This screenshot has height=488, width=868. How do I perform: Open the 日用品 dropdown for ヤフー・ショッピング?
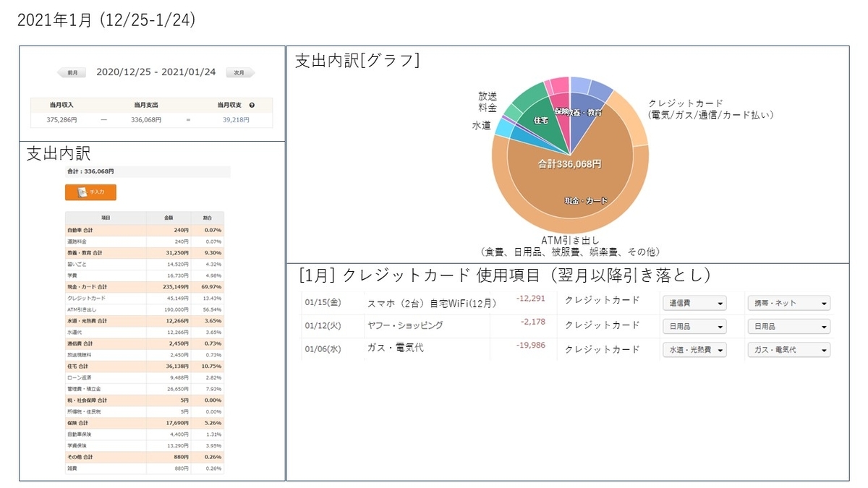(x=693, y=326)
